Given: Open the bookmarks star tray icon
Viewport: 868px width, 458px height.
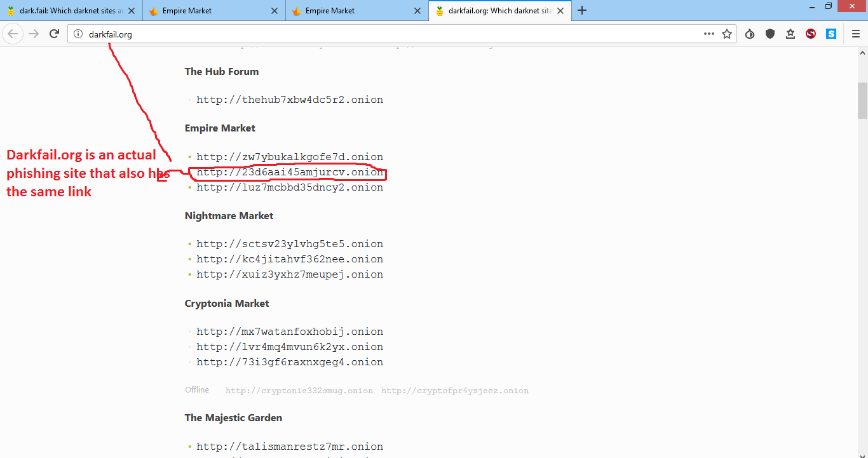Looking at the screenshot, I should [x=790, y=34].
